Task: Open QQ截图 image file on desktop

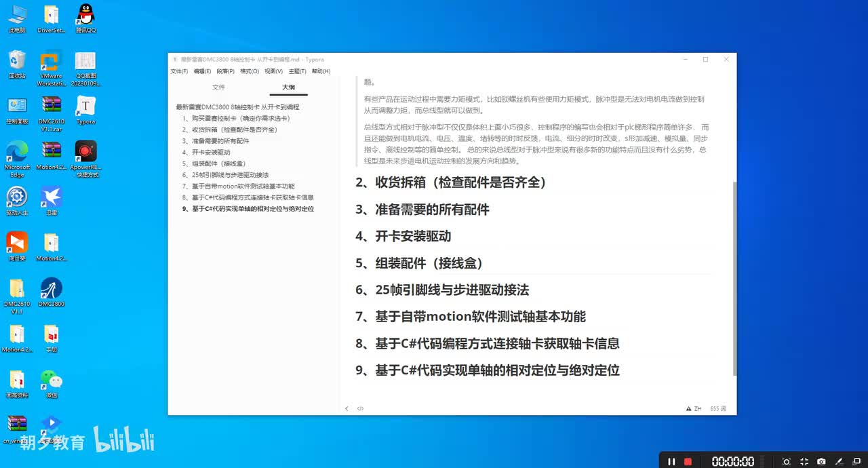Action: [85, 69]
